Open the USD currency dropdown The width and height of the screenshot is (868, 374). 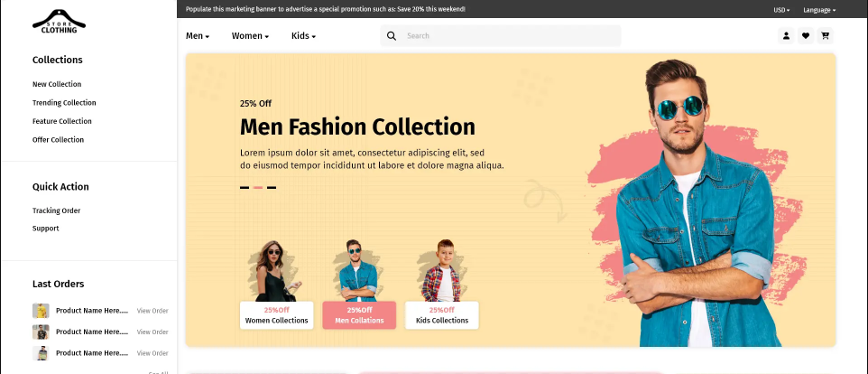781,10
